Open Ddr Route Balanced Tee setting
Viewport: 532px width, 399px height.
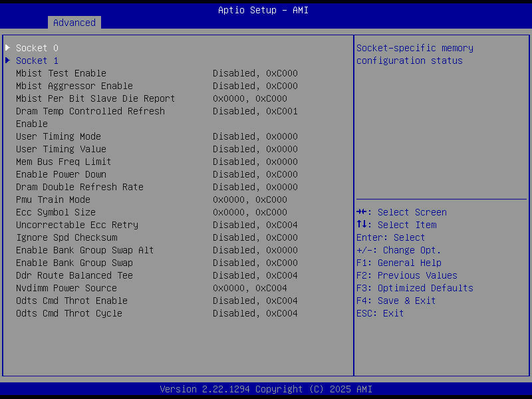pyautogui.click(x=74, y=275)
